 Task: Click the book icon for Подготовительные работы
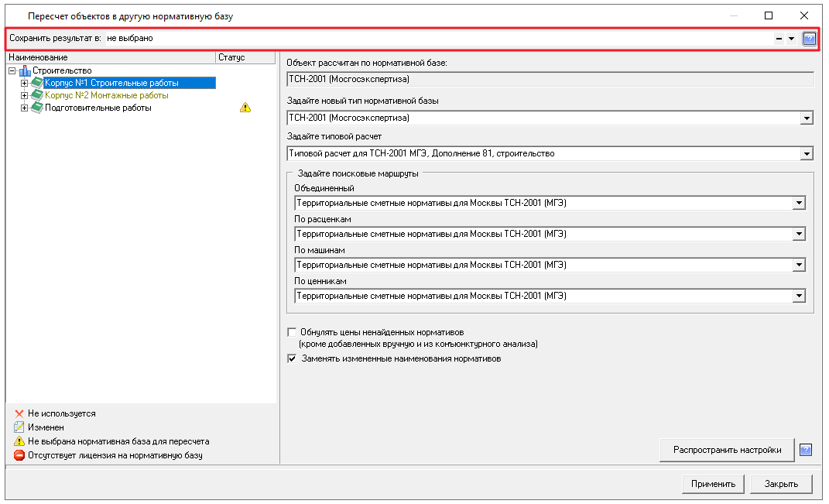[x=37, y=108]
